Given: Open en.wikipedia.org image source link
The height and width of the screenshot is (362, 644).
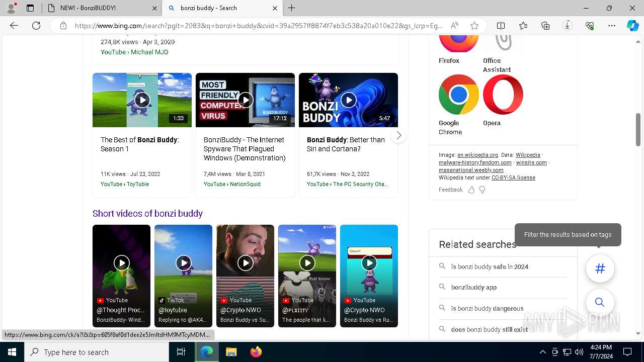Looking at the screenshot, I should (477, 155).
